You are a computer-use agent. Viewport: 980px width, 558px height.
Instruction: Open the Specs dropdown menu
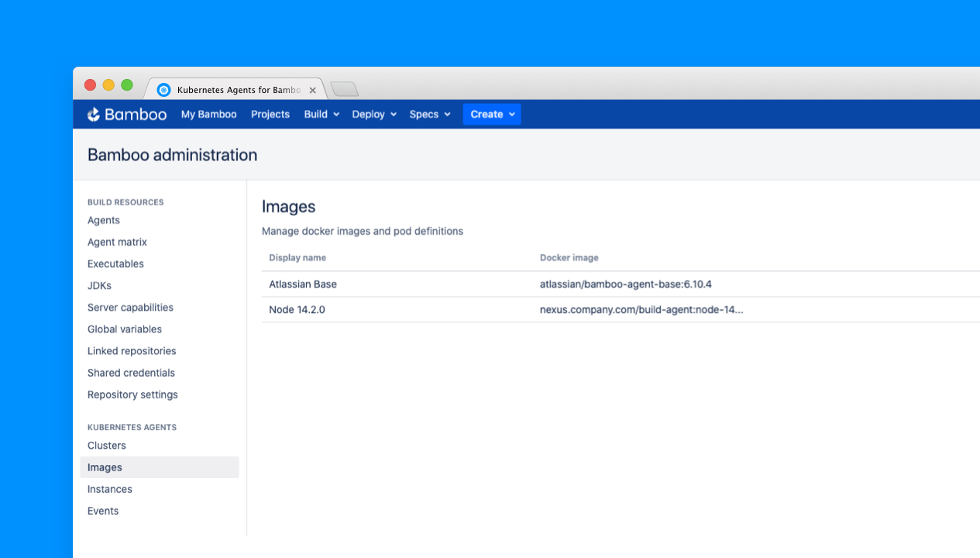click(430, 114)
